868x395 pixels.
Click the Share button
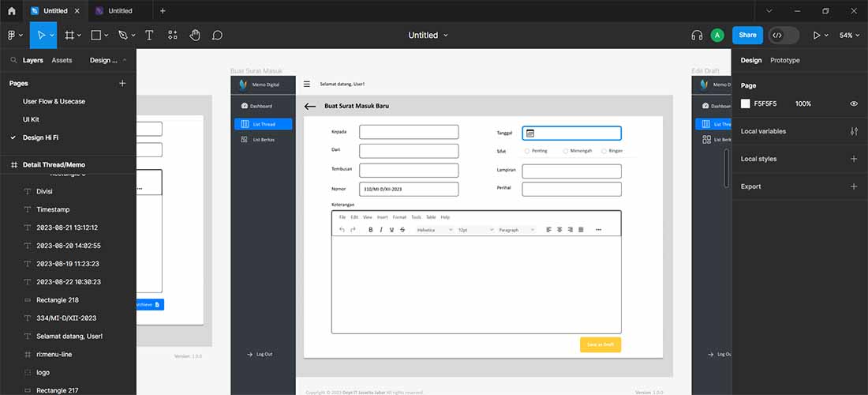pyautogui.click(x=747, y=35)
